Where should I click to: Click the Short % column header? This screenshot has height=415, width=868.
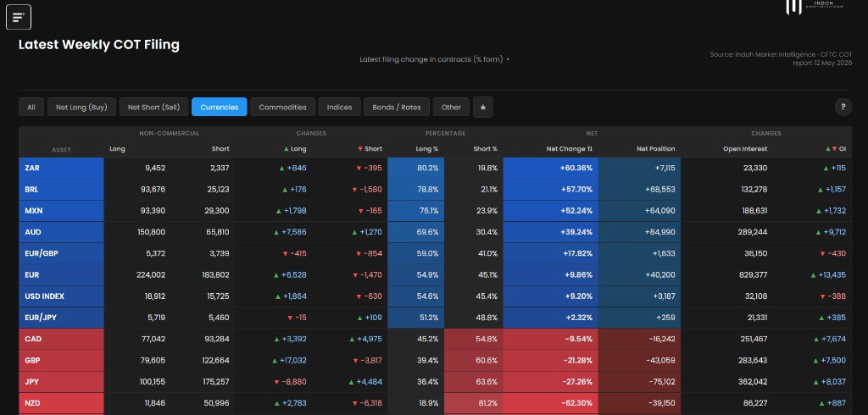(486, 149)
